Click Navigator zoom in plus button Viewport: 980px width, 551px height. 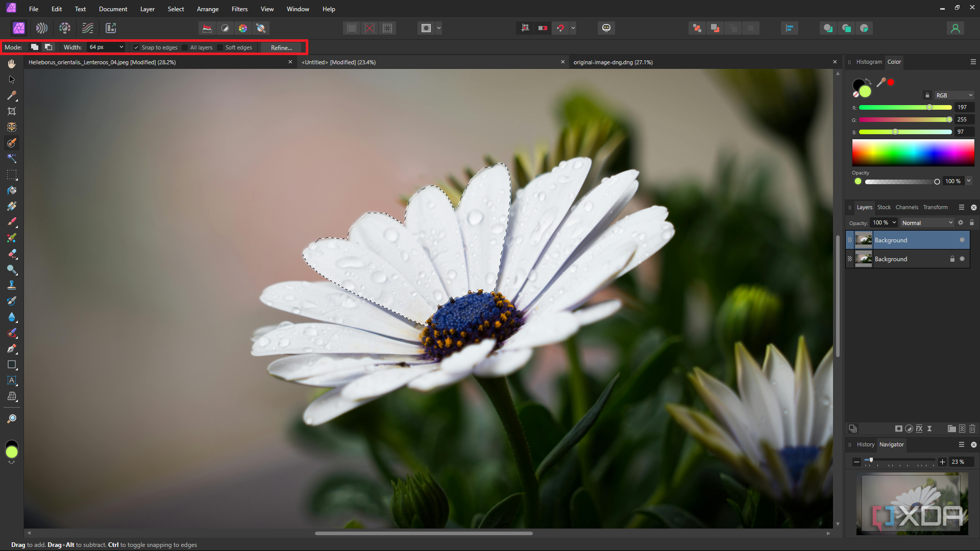[x=942, y=462]
